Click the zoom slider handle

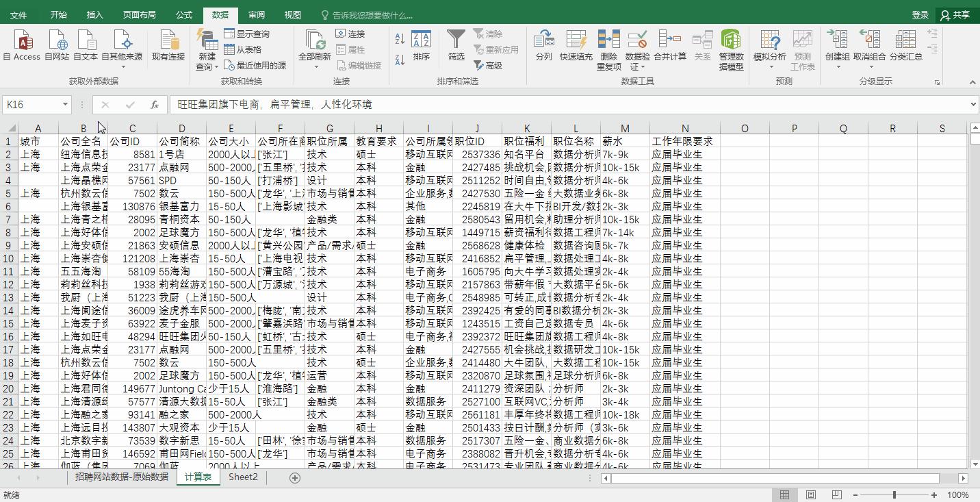tap(894, 494)
